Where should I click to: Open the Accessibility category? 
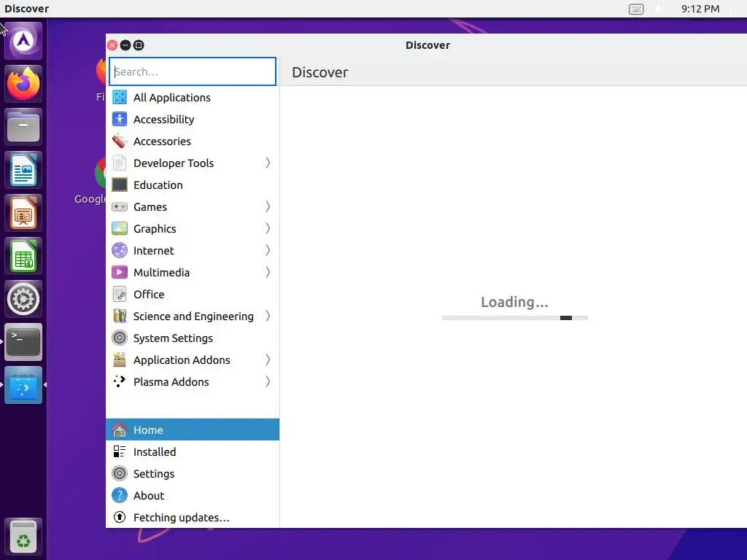click(x=193, y=119)
